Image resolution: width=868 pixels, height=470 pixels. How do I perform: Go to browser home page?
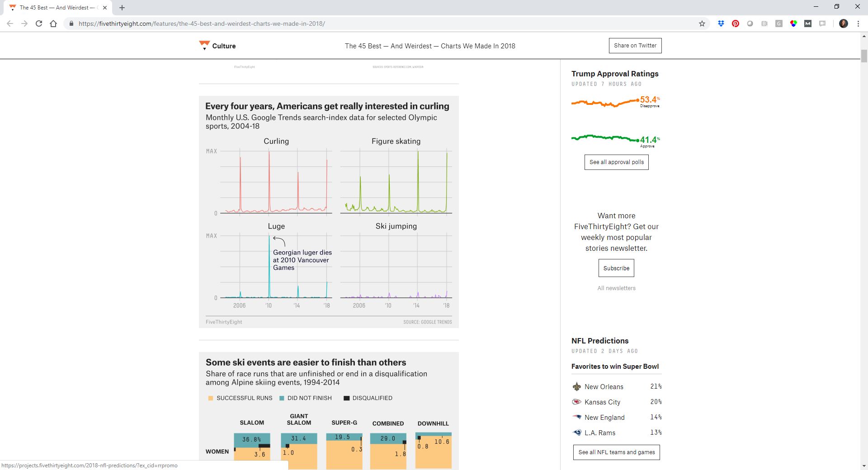click(x=54, y=23)
